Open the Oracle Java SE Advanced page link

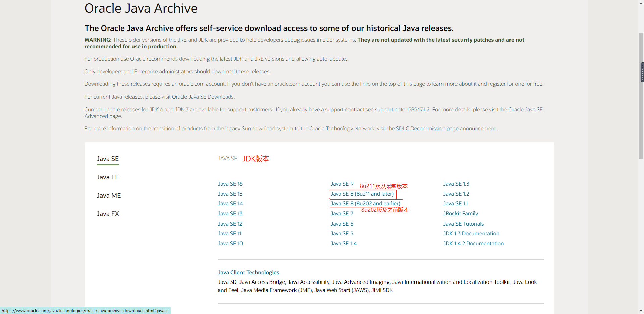[526, 109]
